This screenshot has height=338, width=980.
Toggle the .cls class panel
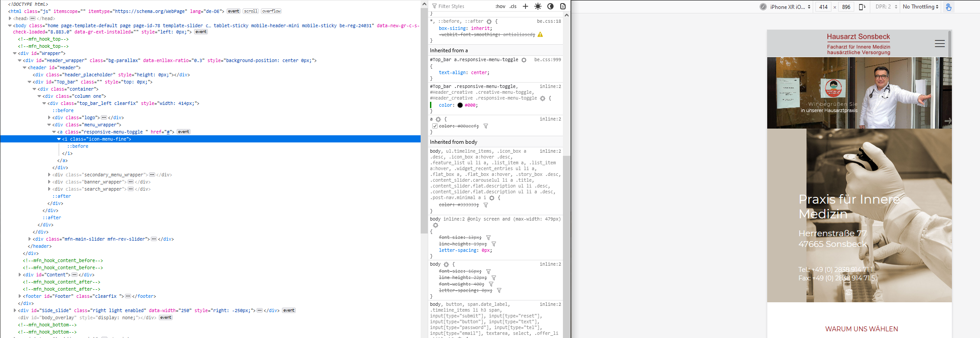coord(513,6)
